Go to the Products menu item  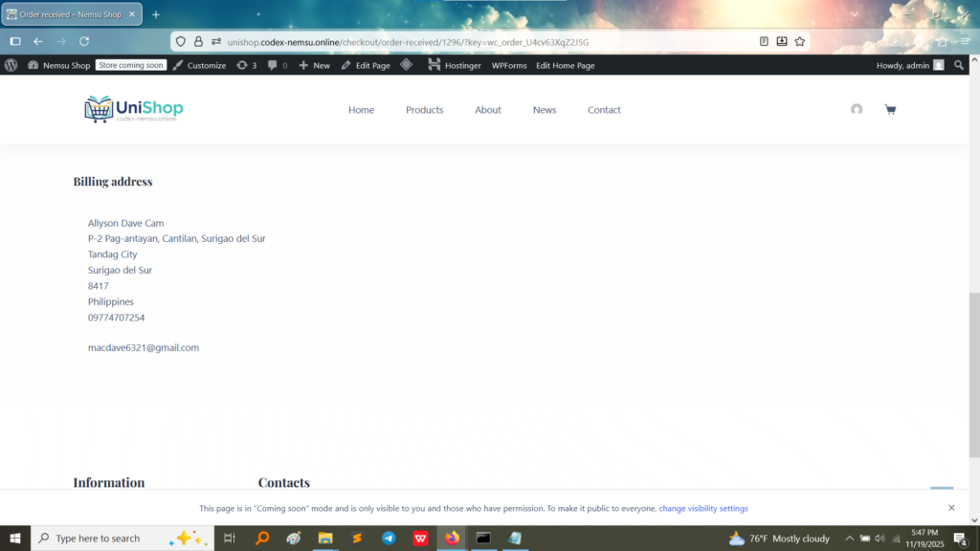(424, 110)
